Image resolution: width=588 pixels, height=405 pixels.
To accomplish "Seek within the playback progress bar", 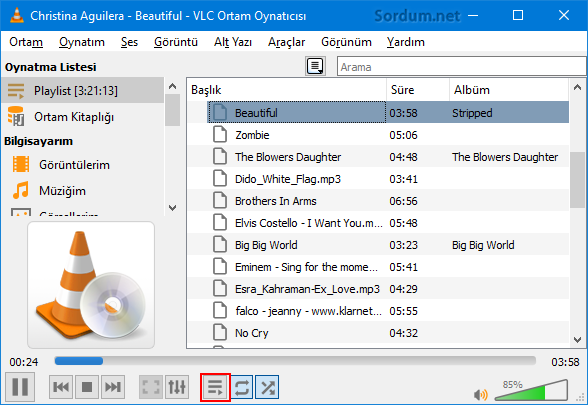I will tap(295, 361).
